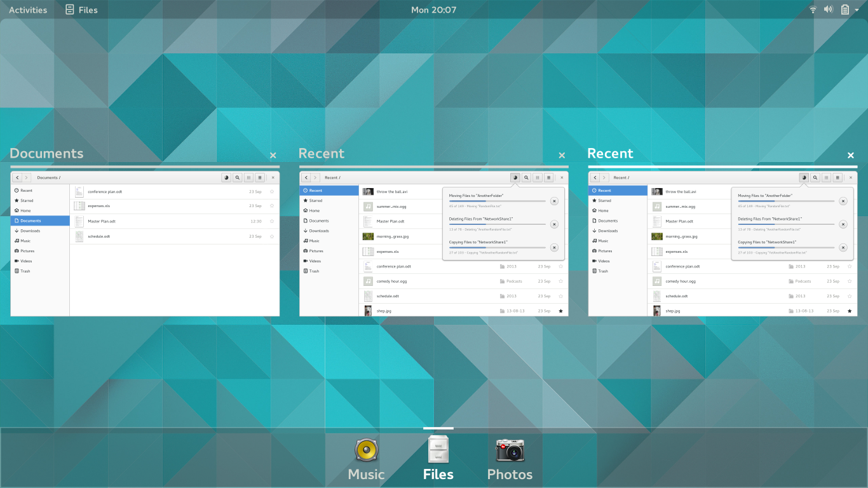Switch to Music app in the switcher

tap(367, 459)
